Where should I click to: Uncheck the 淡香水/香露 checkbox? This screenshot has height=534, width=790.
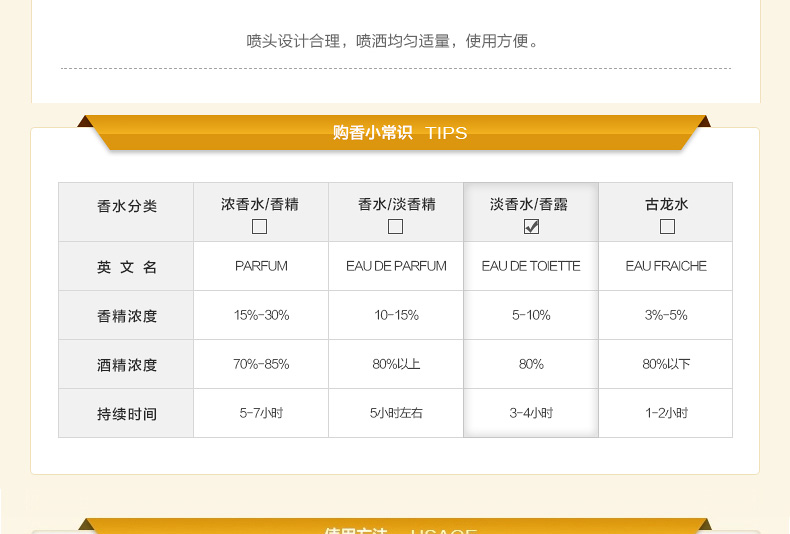(531, 227)
